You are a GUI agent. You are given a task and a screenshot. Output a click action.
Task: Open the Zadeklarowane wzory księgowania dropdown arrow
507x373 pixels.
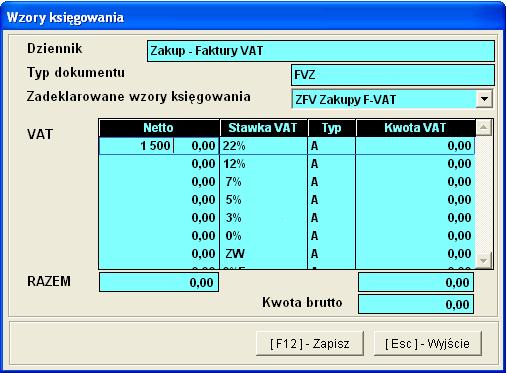[x=484, y=99]
